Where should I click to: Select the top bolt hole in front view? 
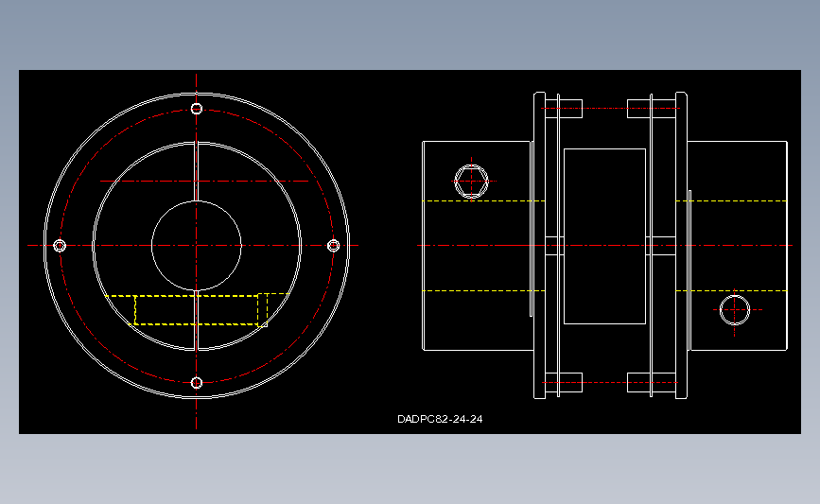(197, 109)
